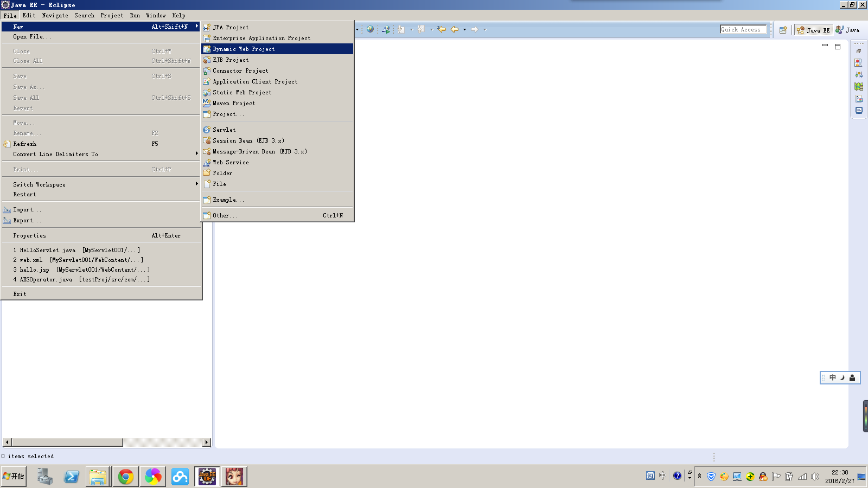The width and height of the screenshot is (868, 488).
Task: Open Export... from the File menu
Action: pos(101,220)
